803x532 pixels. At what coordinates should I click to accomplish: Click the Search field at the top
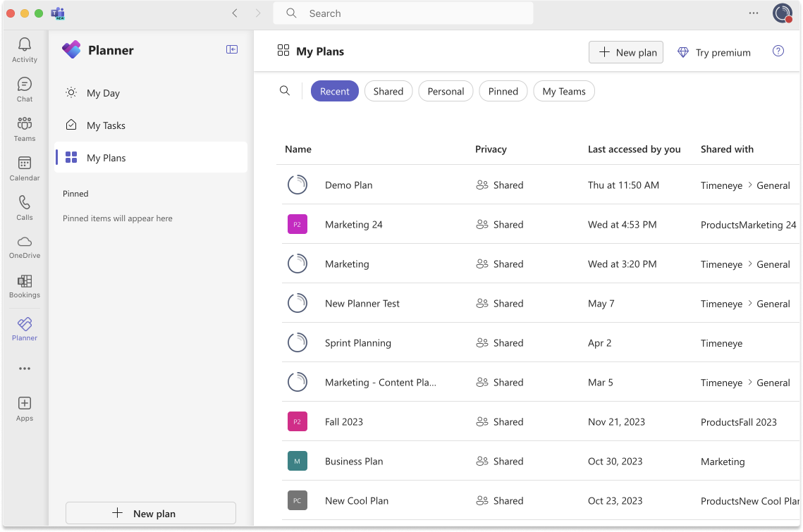click(403, 13)
